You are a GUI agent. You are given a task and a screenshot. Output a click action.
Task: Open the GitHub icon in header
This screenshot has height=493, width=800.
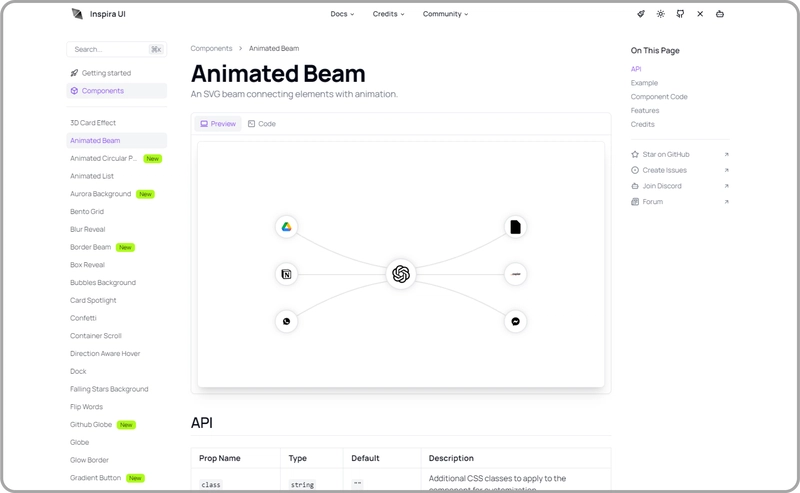tap(680, 14)
